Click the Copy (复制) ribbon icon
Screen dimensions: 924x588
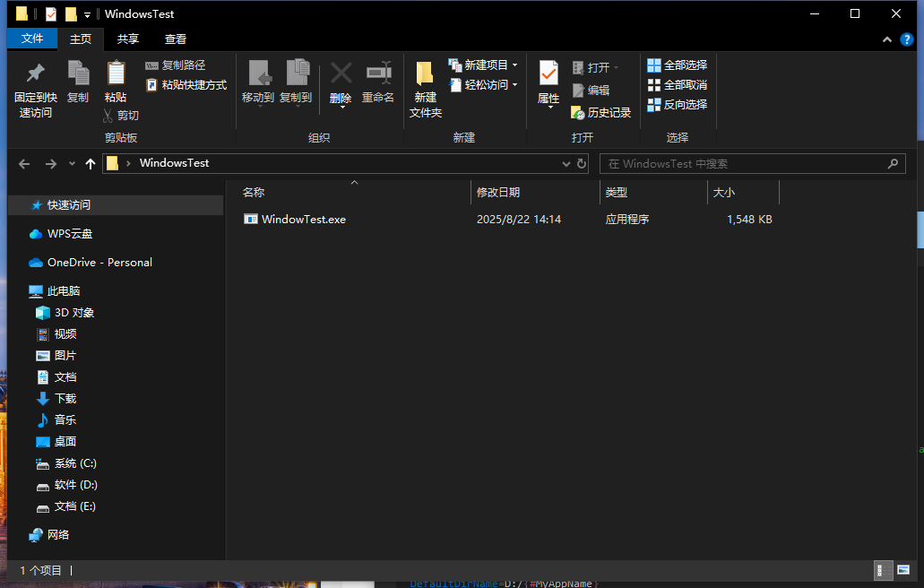point(78,73)
